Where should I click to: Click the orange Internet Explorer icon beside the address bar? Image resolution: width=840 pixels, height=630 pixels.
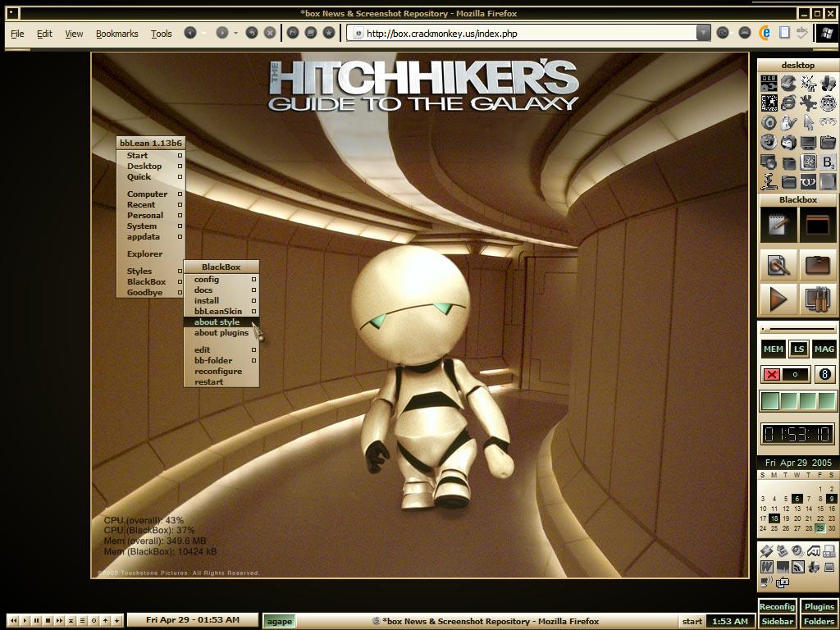pyautogui.click(x=765, y=33)
